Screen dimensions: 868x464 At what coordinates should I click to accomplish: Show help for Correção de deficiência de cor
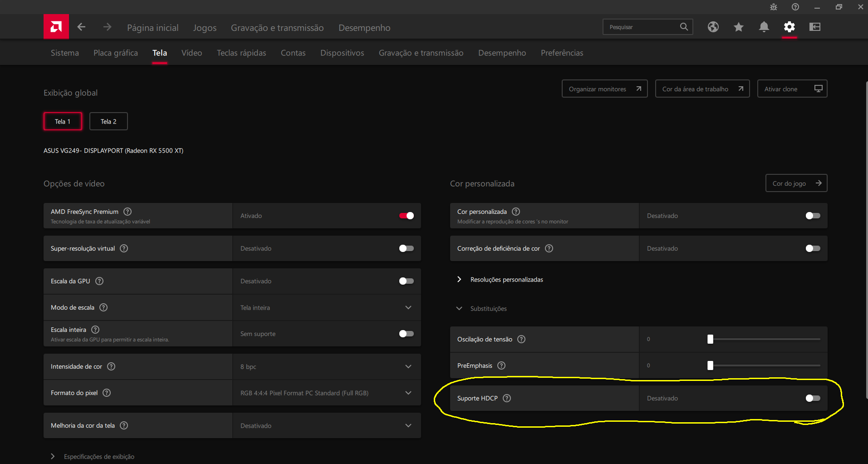pyautogui.click(x=549, y=248)
